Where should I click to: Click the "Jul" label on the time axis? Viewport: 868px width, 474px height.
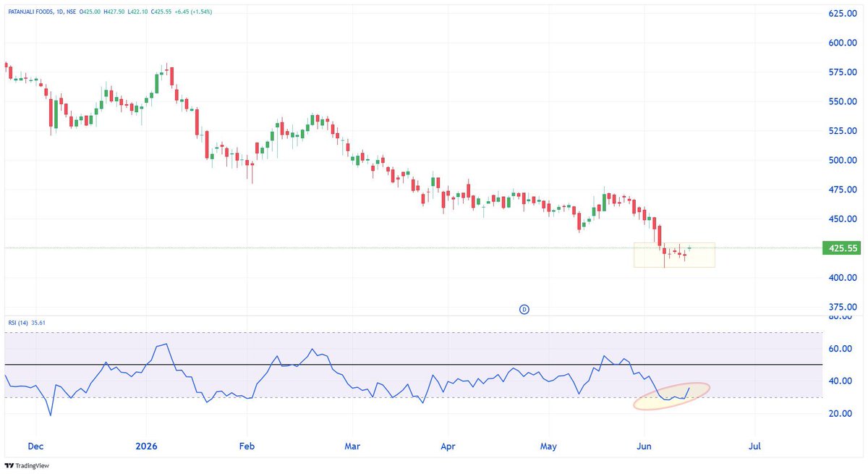pyautogui.click(x=755, y=446)
